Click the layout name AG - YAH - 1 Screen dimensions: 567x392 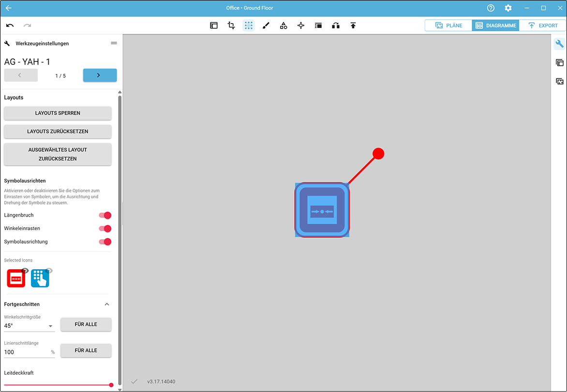coord(27,62)
